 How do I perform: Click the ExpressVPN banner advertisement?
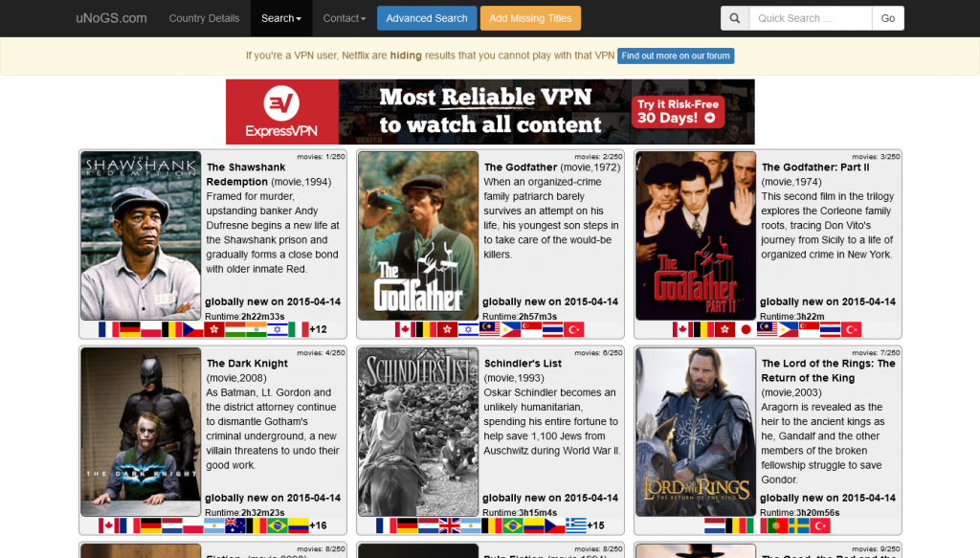[490, 112]
